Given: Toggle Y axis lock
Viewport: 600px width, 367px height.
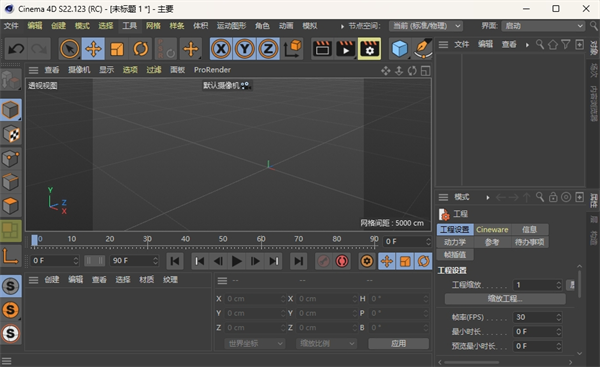Looking at the screenshot, I should [x=245, y=49].
